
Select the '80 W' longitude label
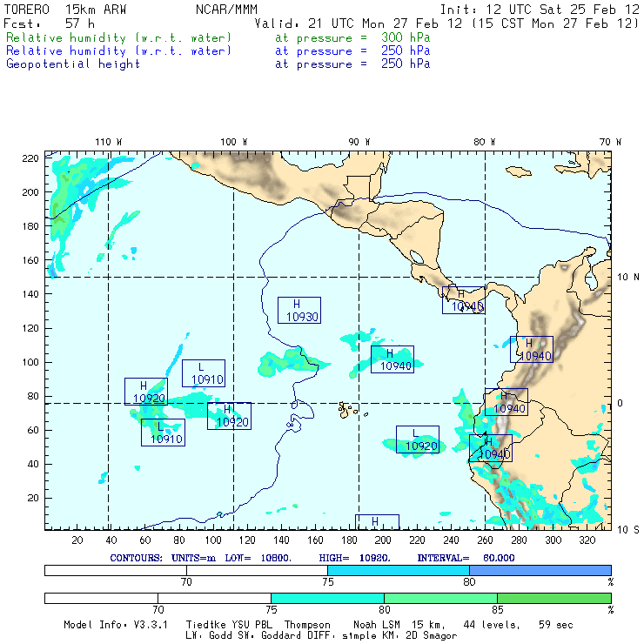tap(484, 142)
